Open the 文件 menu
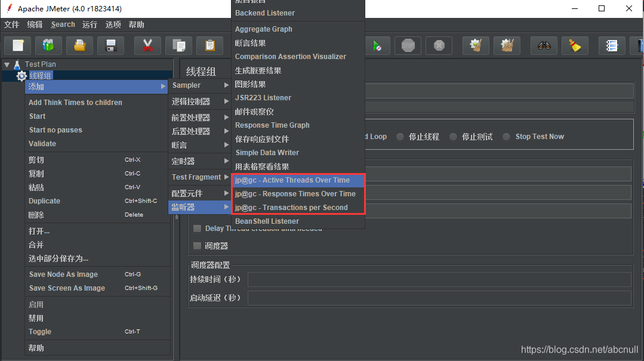This screenshot has height=361, width=644. click(11, 24)
